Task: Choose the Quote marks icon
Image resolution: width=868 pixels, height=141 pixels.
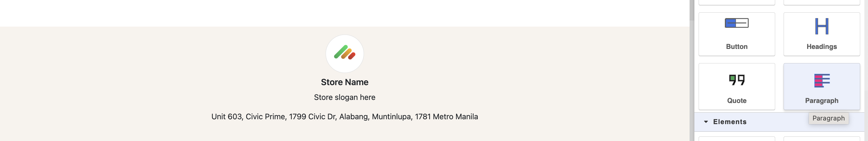Action: [737, 80]
